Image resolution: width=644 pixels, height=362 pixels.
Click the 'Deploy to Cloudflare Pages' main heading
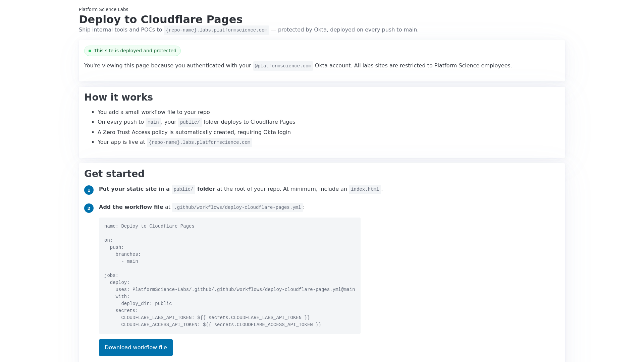(161, 19)
